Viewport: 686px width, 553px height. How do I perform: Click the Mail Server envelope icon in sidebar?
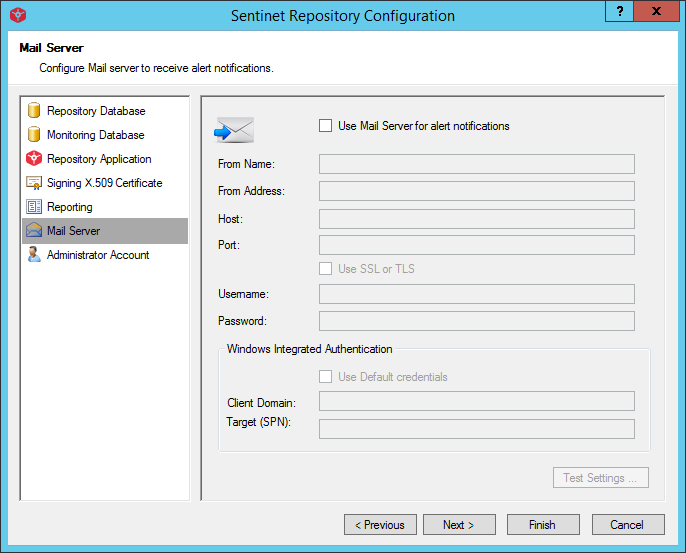click(34, 230)
